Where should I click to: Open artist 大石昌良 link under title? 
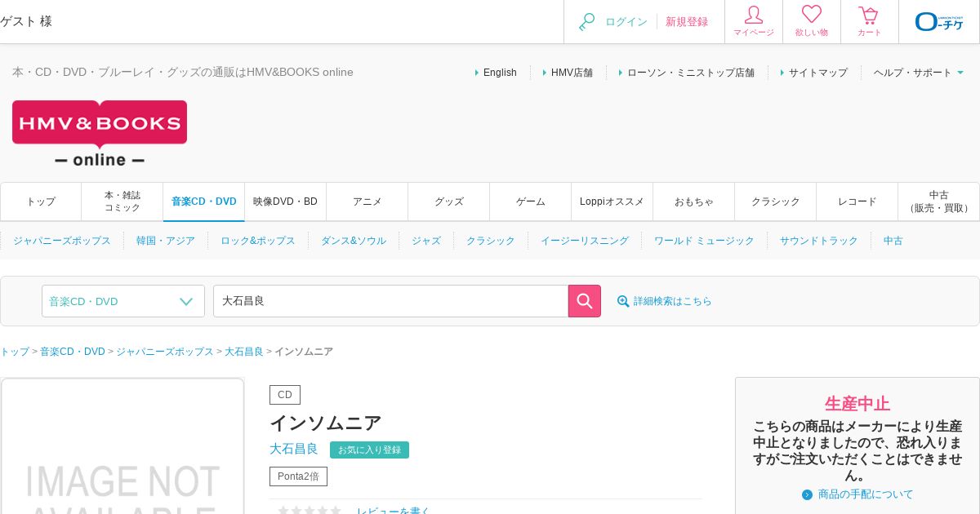click(294, 449)
